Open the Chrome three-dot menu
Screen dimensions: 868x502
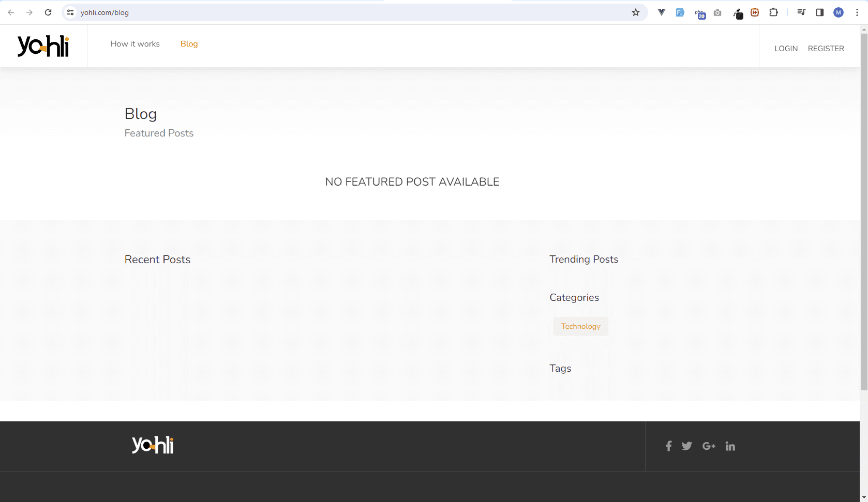[857, 12]
